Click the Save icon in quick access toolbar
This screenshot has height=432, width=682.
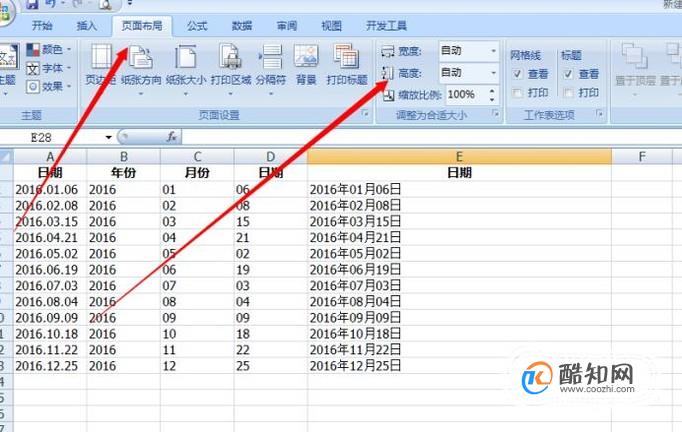coord(32,4)
